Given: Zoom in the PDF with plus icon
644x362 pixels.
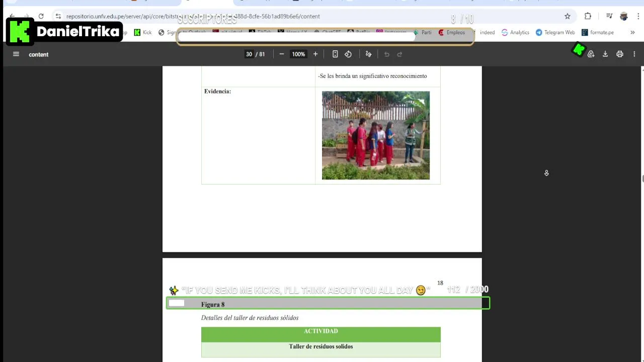Looking at the screenshot, I should click(x=315, y=54).
